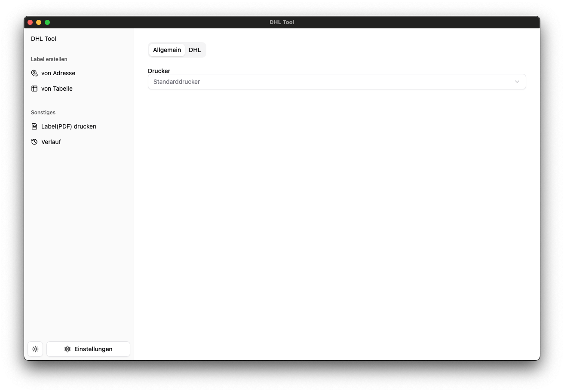Click the DHL Tool sidebar title
The image size is (564, 392).
(44, 39)
